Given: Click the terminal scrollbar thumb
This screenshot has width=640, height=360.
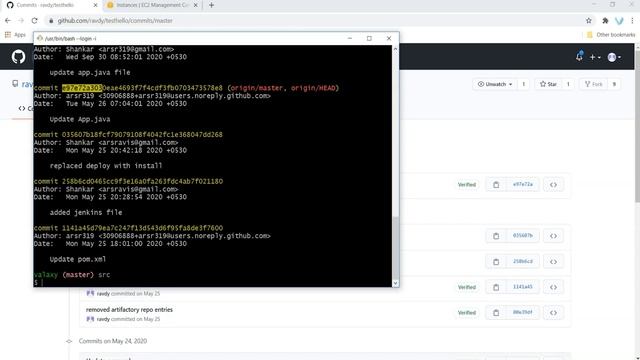Looking at the screenshot, I should pyautogui.click(x=395, y=248).
